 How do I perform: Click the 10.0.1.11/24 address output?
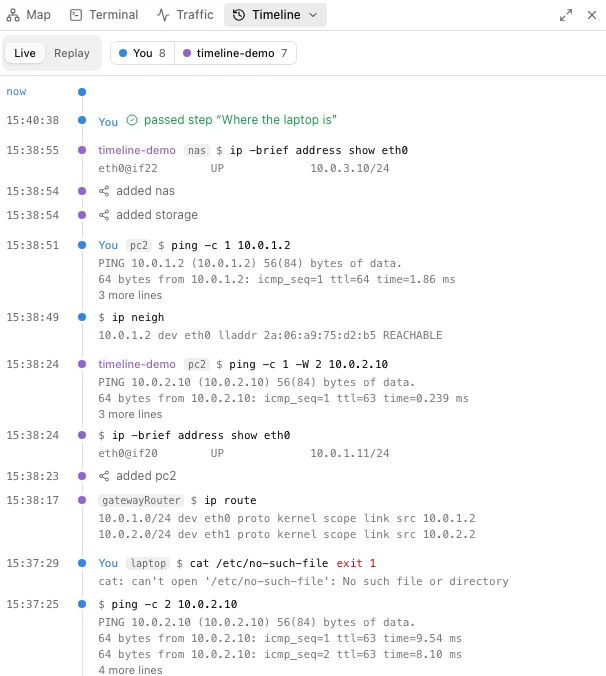pyautogui.click(x=350, y=453)
